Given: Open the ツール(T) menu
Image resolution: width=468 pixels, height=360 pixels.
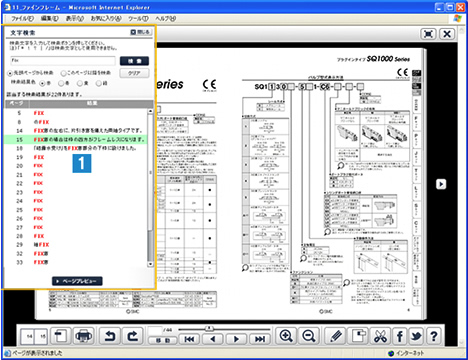Looking at the screenshot, I should 138,19.
